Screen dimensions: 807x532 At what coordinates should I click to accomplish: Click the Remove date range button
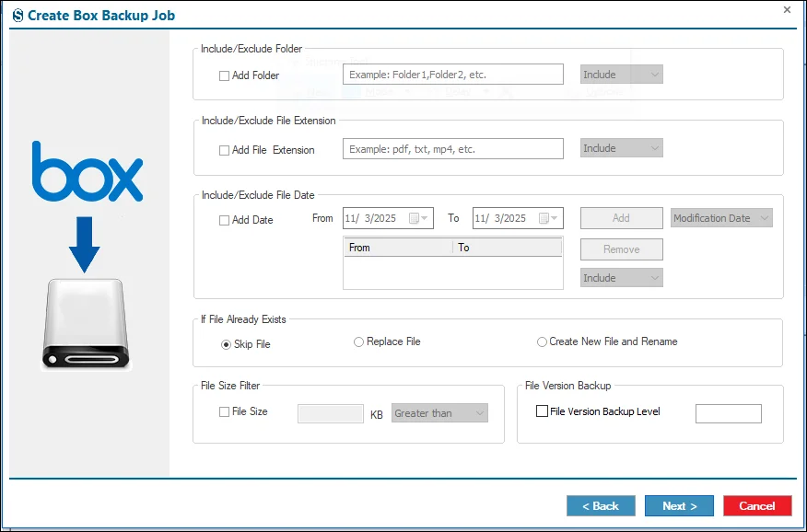(621, 249)
